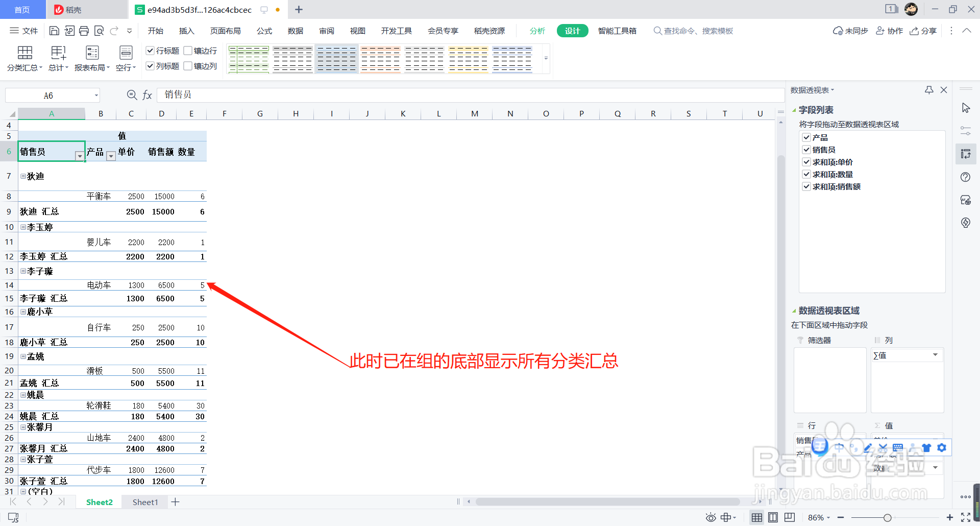Toggle 行标题 checkbox
This screenshot has width=980, height=526.
coord(150,51)
